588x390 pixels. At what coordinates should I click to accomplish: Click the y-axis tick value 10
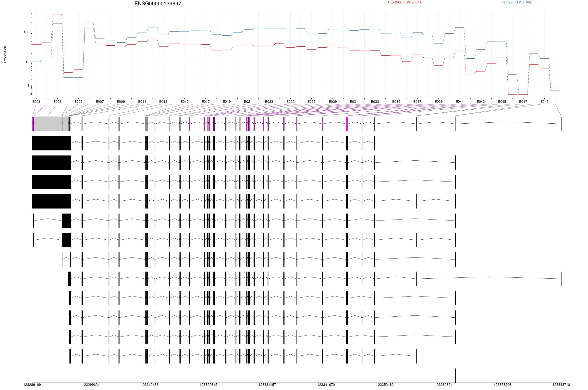pos(27,62)
